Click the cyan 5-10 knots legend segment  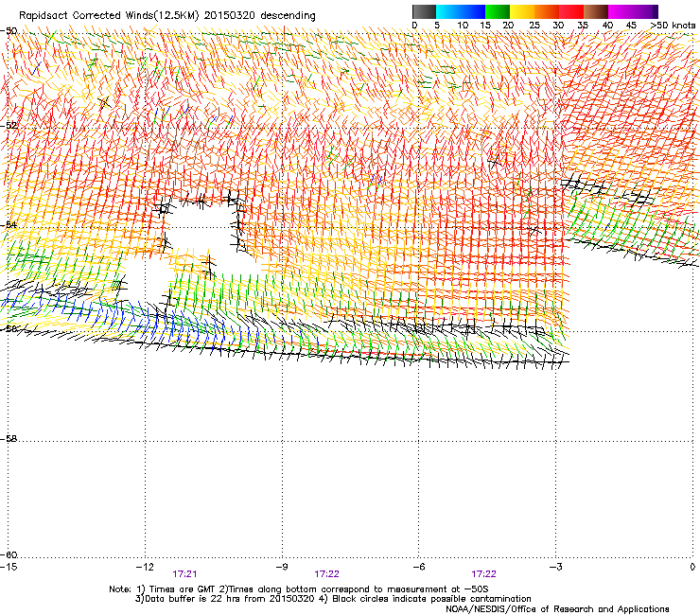(x=447, y=11)
